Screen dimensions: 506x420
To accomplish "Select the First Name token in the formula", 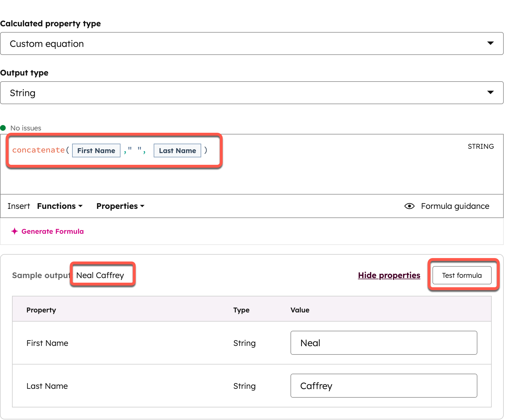I will coord(96,150).
